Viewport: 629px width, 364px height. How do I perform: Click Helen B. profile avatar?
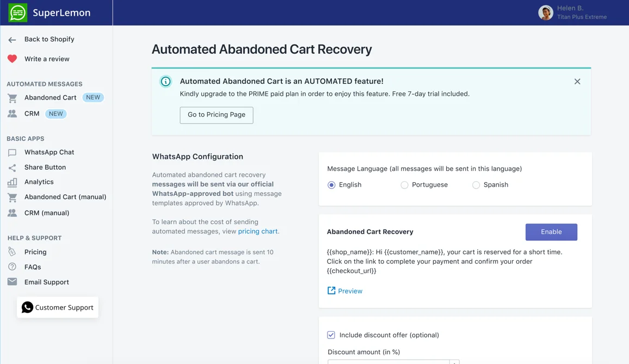(546, 13)
